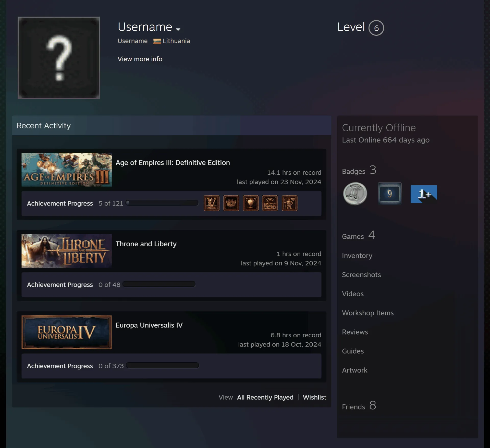Open the Wishlist link

(314, 397)
